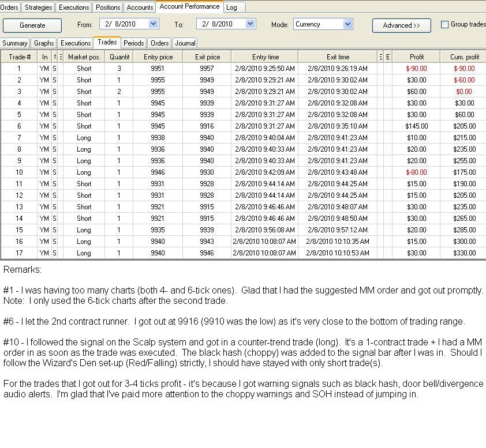This screenshot has height=448, width=486.
Task: Enable the Group trades checkbox
Action: coord(444,24)
